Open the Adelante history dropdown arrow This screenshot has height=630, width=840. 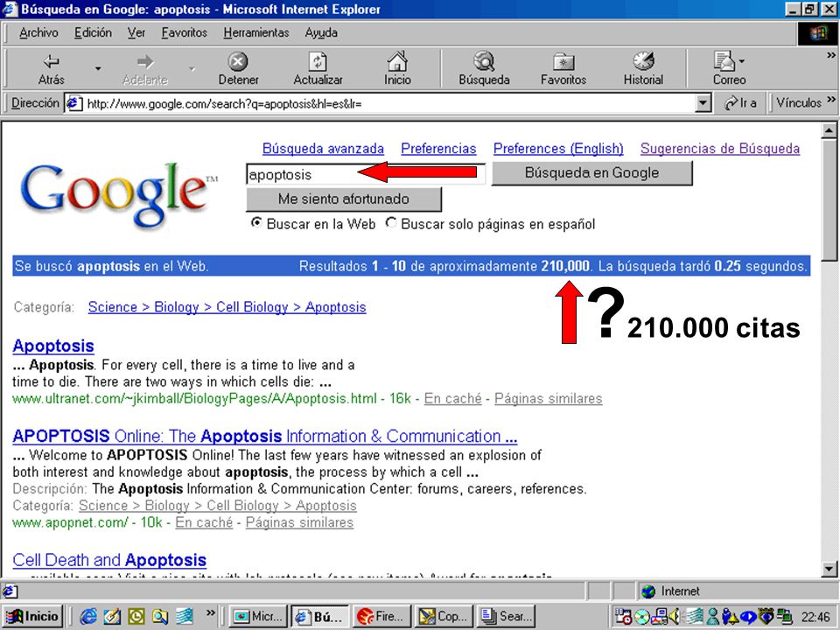pyautogui.click(x=192, y=68)
